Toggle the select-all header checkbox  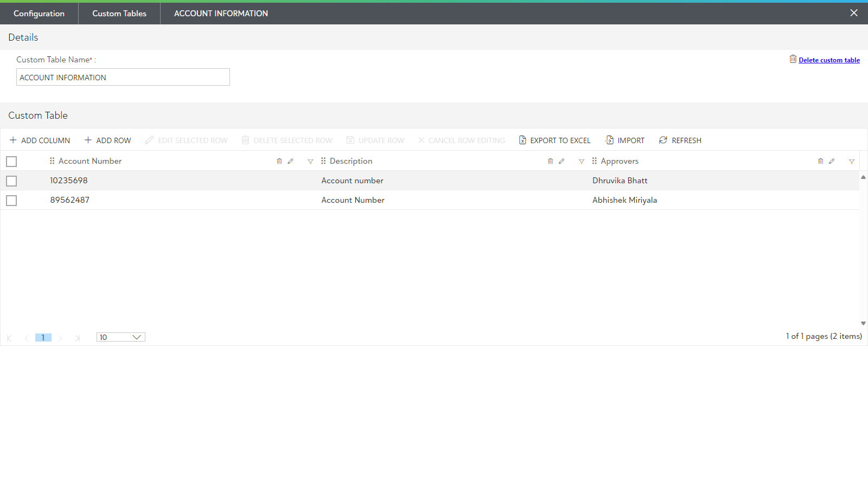(x=11, y=162)
